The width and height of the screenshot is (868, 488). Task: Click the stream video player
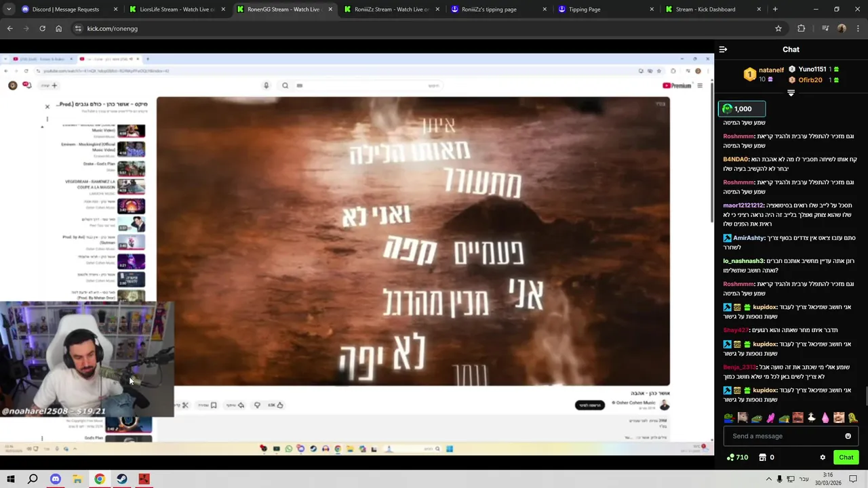[357, 254]
